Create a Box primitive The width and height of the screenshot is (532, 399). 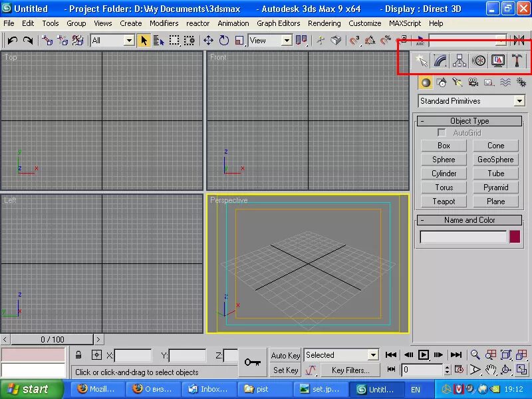click(x=444, y=146)
